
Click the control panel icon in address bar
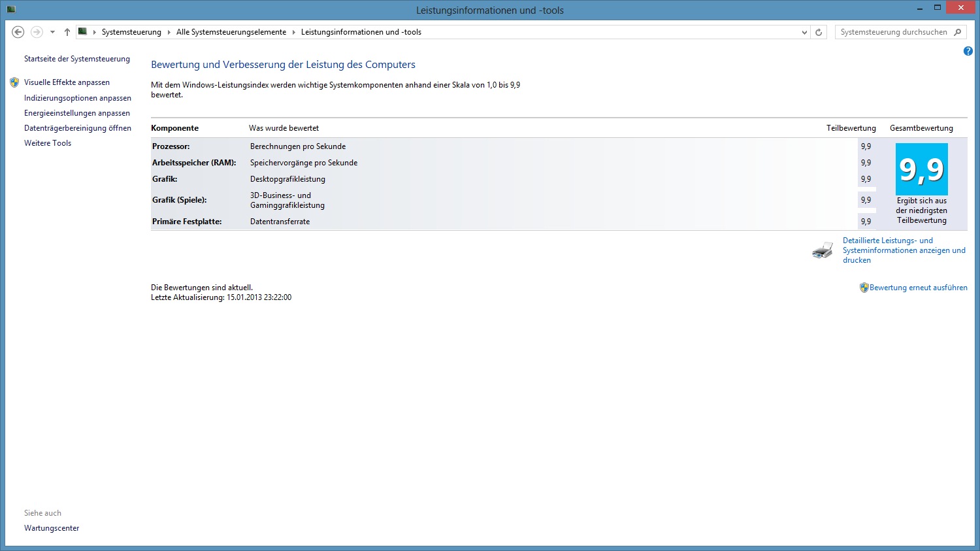[x=82, y=31]
